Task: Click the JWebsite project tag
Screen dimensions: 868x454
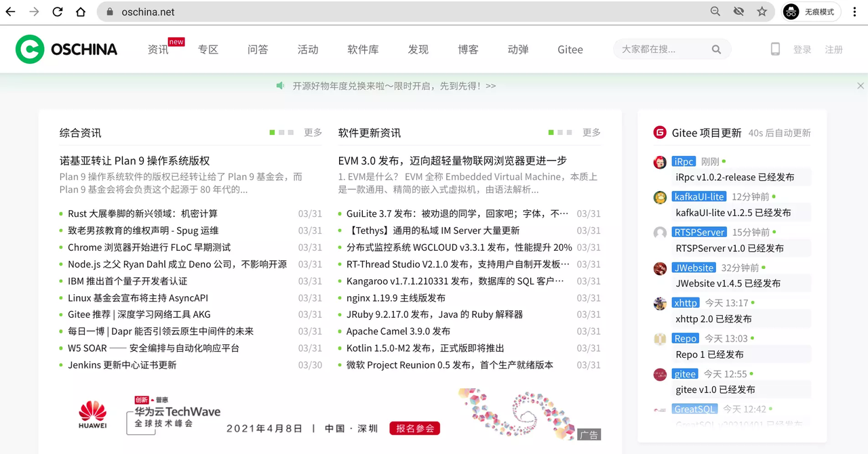Action: [694, 268]
